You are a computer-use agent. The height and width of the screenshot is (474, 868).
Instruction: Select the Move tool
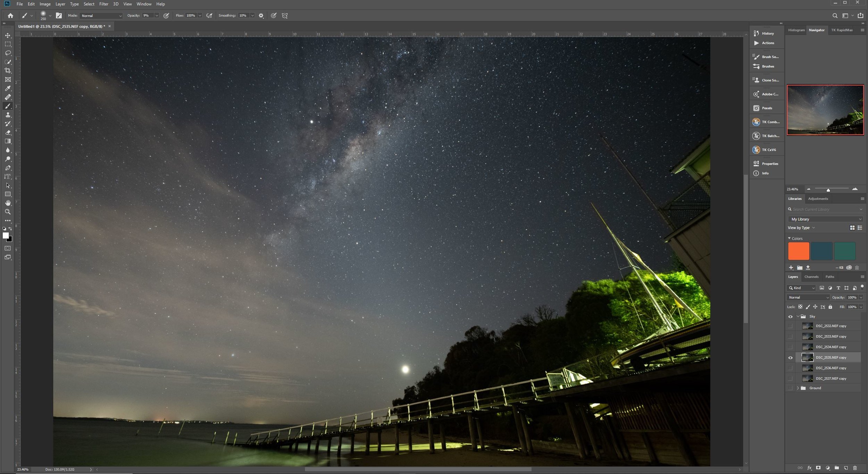(8, 35)
